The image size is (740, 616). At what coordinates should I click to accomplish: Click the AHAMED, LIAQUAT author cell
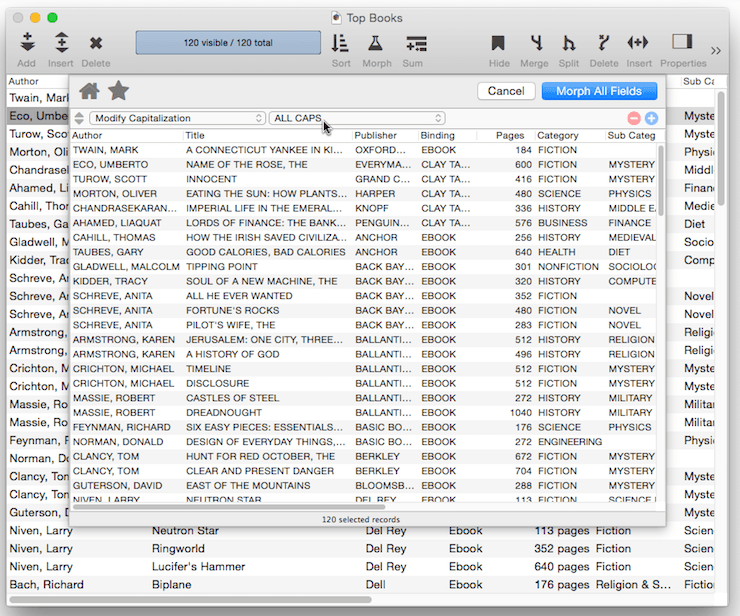117,223
